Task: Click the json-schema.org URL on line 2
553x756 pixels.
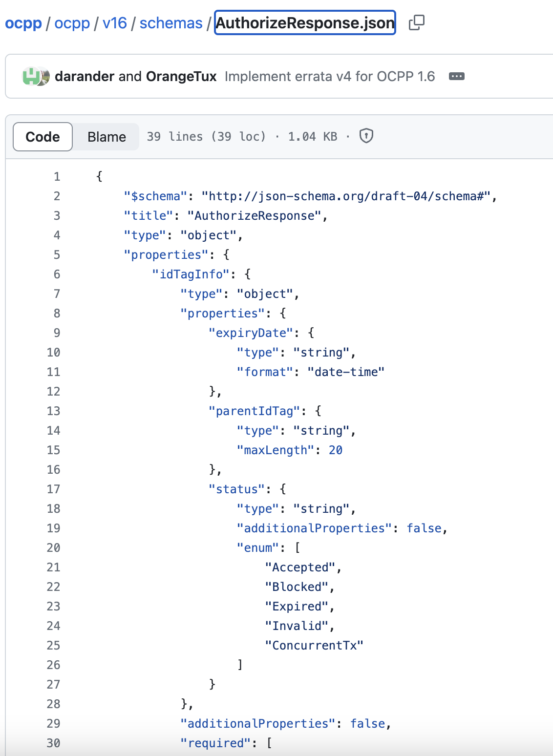Action: tap(347, 196)
